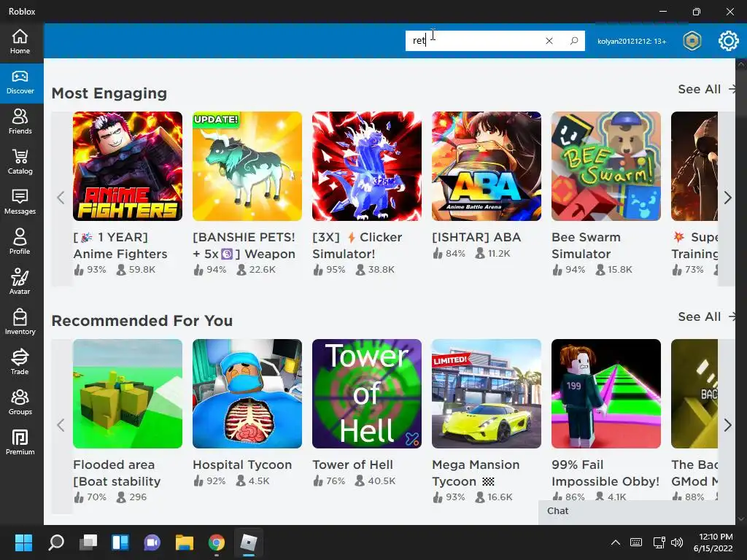This screenshot has height=560, width=747.
Task: Open the Groups sidebar icon
Action: [20, 402]
